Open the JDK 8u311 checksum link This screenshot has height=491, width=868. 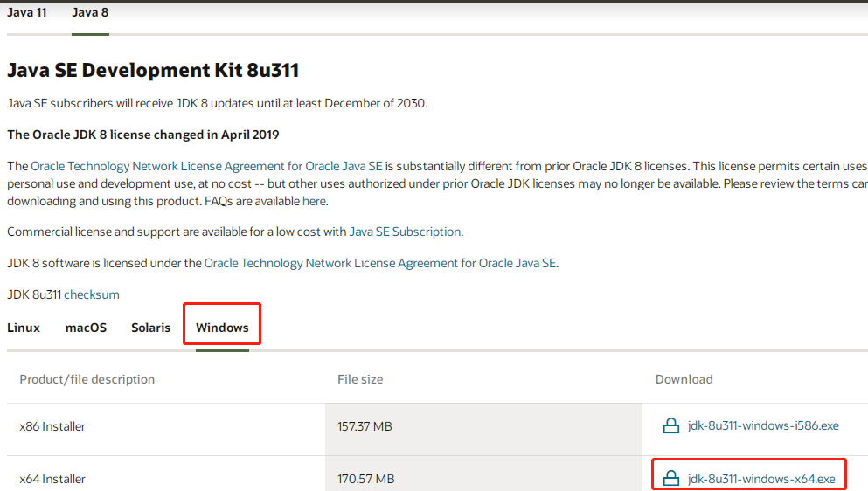92,294
